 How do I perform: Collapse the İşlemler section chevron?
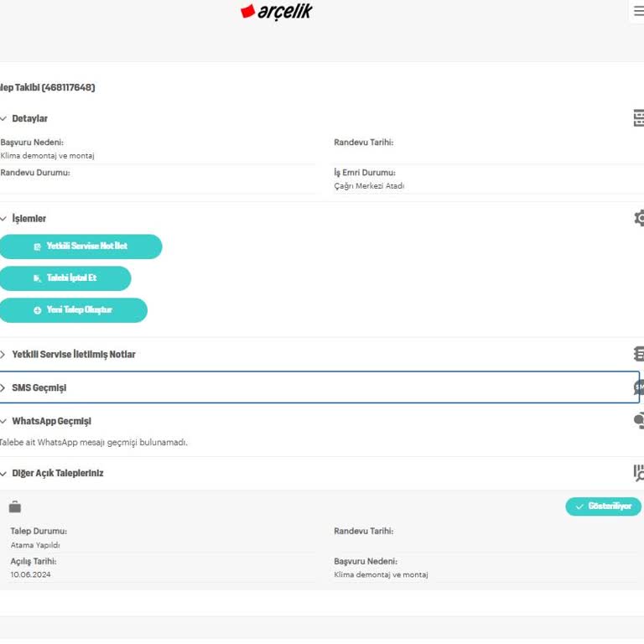[x=3, y=219]
